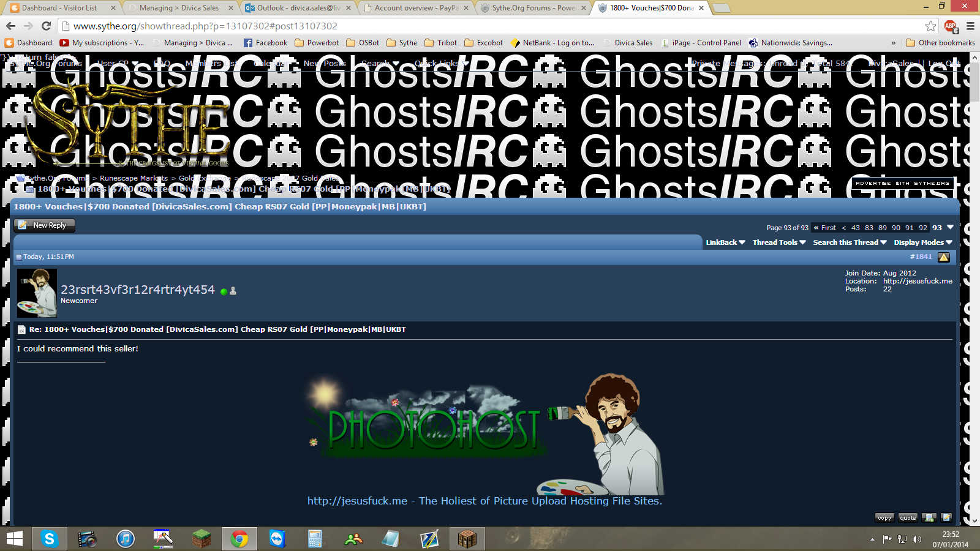980x551 pixels.
Task: Click the network tray icon
Action: [x=902, y=539]
